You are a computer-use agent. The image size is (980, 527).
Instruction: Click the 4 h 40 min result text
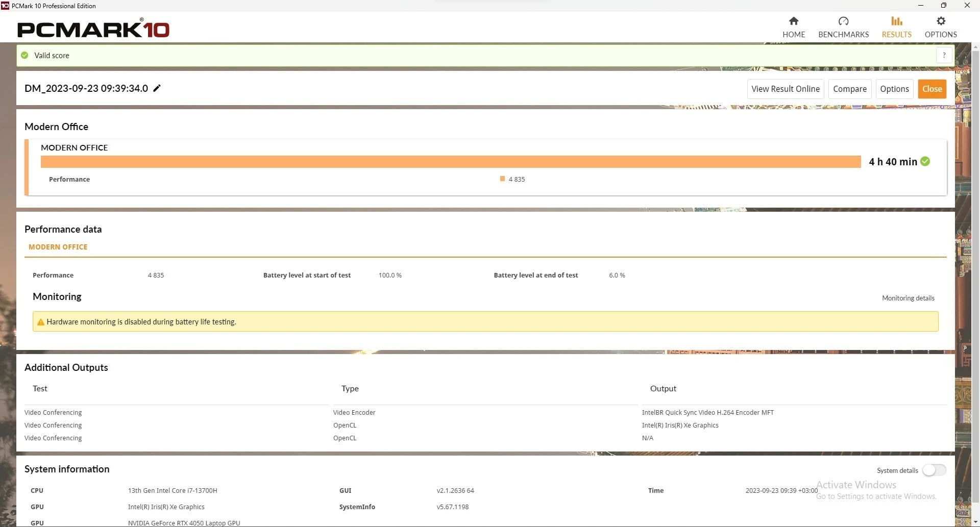click(x=893, y=162)
